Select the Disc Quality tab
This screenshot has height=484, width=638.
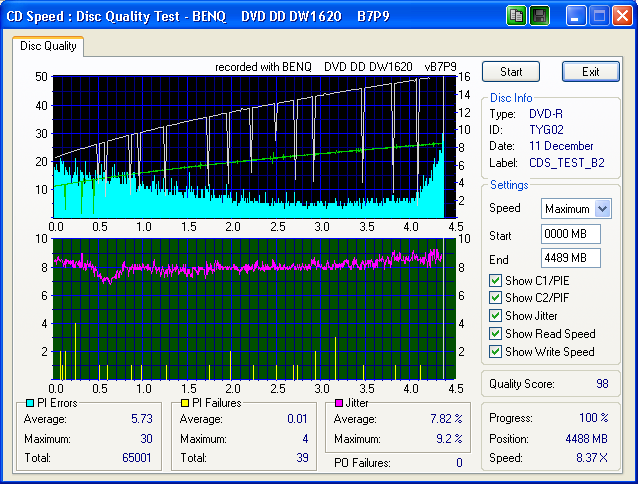pyautogui.click(x=48, y=46)
